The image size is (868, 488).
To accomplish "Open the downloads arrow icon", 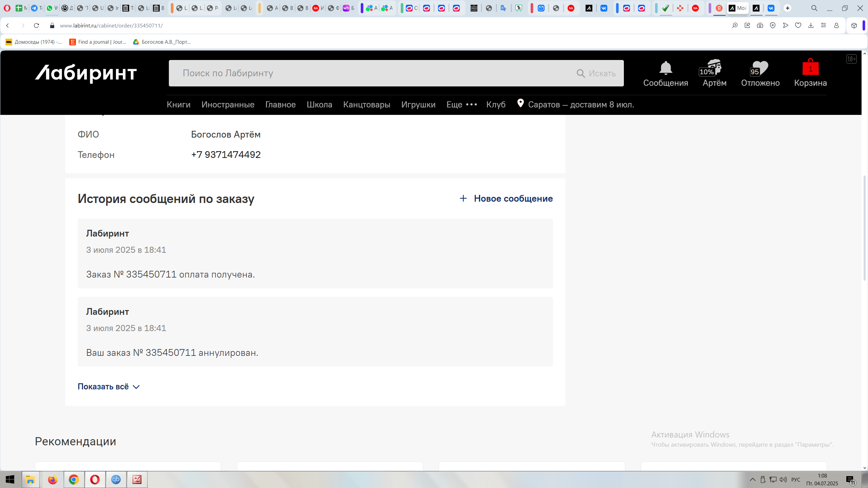I will (811, 25).
